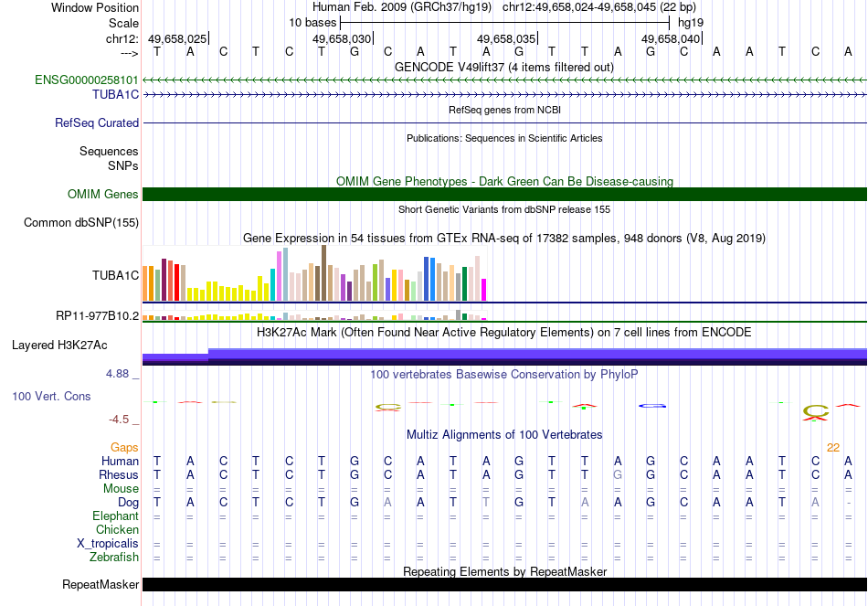Click 'RefSeq genes from NCBI' title
This screenshot has width=868, height=606.
pyautogui.click(x=504, y=110)
